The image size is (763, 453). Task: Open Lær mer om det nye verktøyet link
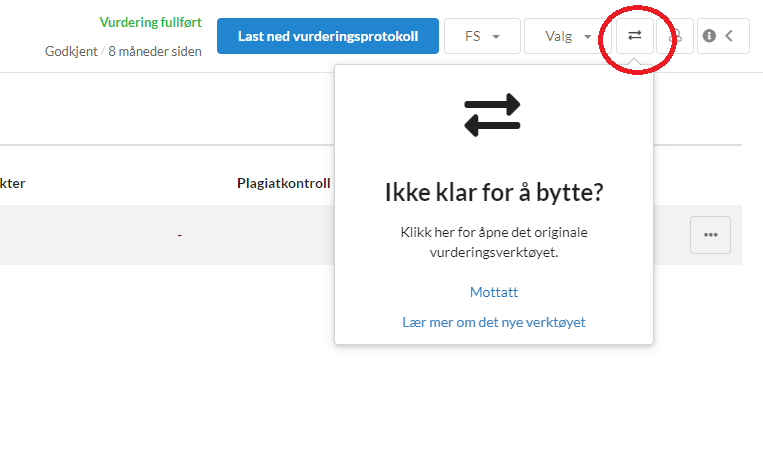(494, 322)
